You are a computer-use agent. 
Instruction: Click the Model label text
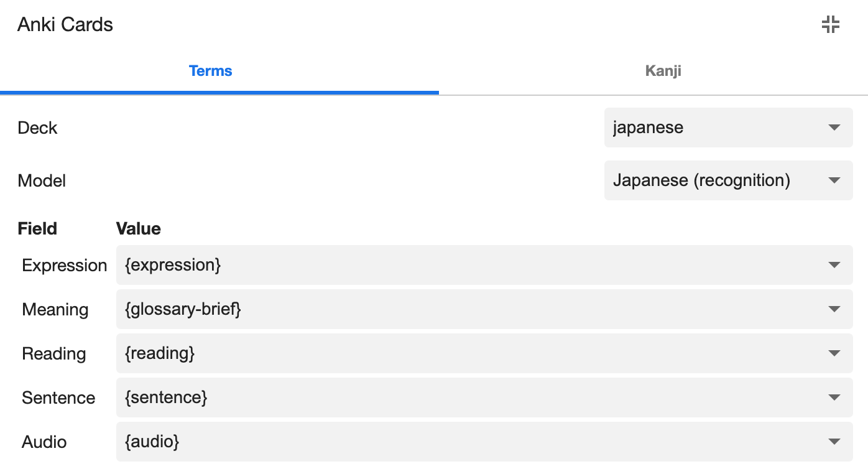pyautogui.click(x=42, y=180)
